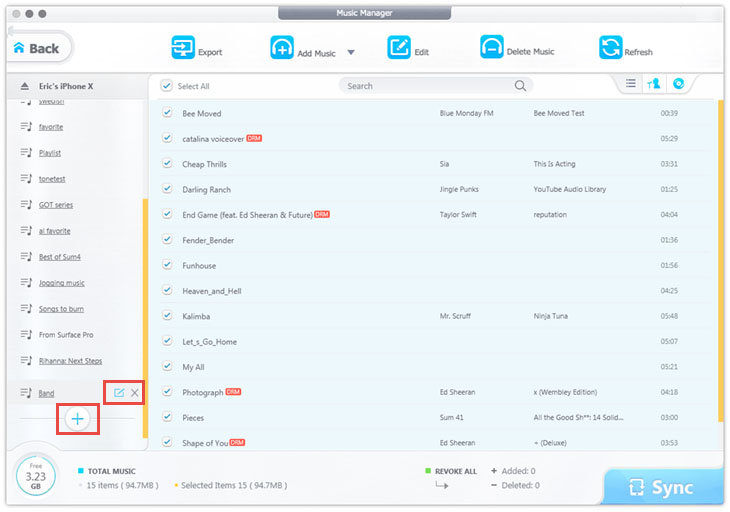Viewport: 730px width, 512px height.
Task: Uncheck the Funhouse song
Action: coord(167,265)
